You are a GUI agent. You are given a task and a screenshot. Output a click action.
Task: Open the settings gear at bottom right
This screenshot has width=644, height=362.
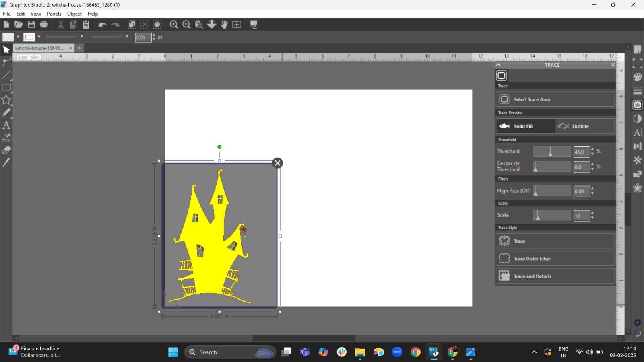tap(638, 323)
